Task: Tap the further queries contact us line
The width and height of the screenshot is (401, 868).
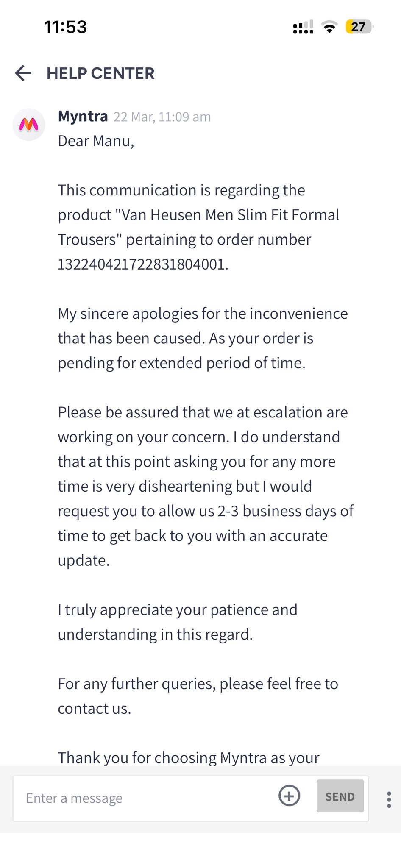Action: click(x=198, y=696)
